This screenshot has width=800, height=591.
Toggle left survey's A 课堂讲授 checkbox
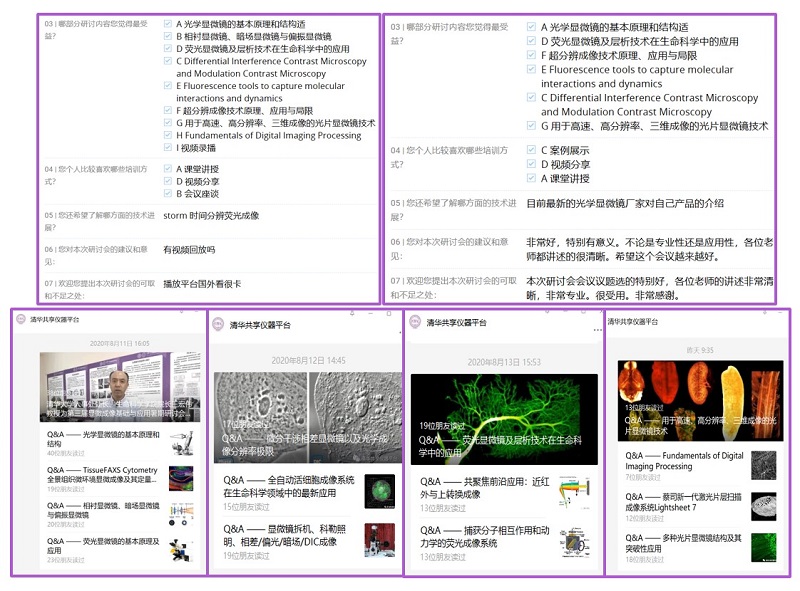[168, 169]
